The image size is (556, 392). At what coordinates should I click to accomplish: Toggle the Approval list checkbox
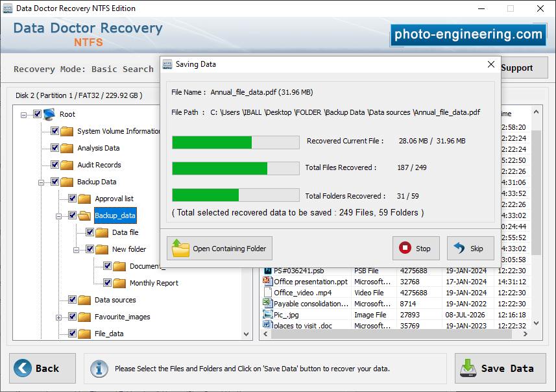pyautogui.click(x=72, y=199)
